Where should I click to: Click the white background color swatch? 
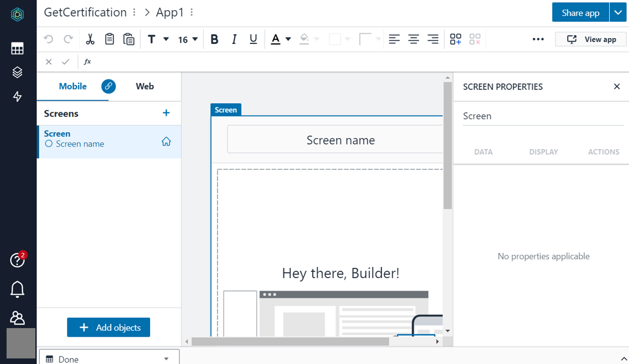(x=335, y=39)
